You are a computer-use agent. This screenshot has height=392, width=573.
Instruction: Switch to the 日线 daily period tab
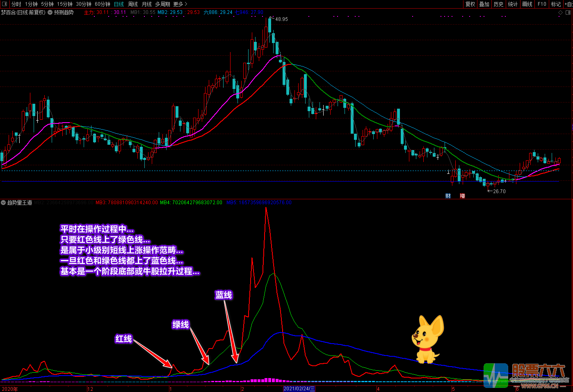[x=119, y=4]
